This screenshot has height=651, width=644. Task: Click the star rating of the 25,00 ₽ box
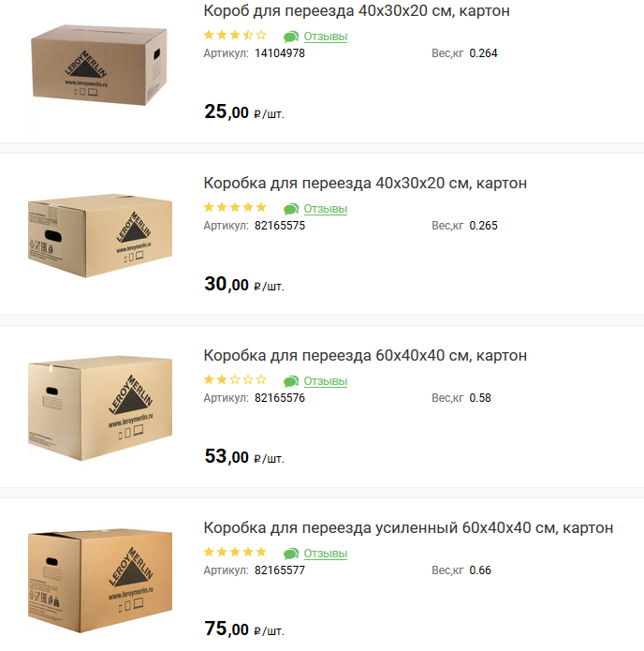[235, 35]
